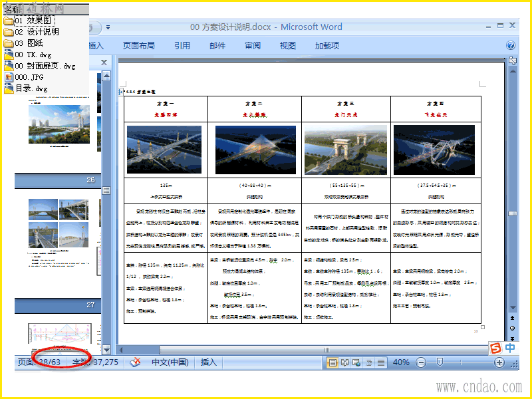Screen dimensions: 532x399
Task: Click the 插入 insert mode button
Action: click(x=208, y=362)
